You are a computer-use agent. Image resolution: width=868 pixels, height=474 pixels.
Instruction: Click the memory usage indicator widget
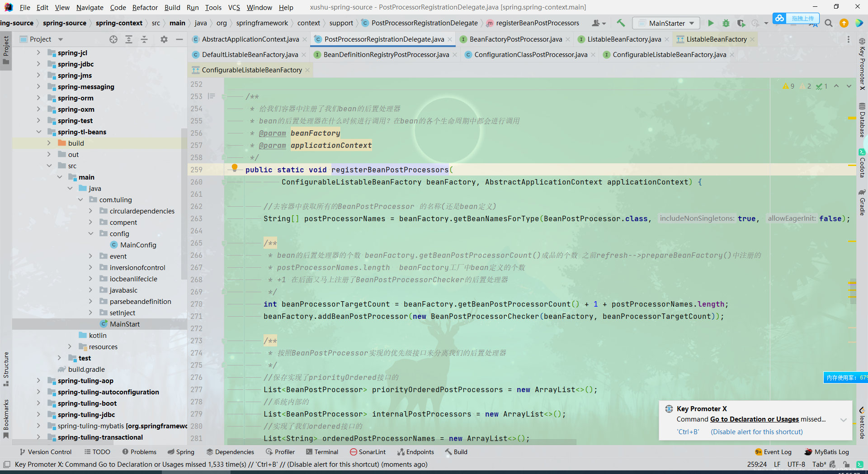pyautogui.click(x=845, y=378)
